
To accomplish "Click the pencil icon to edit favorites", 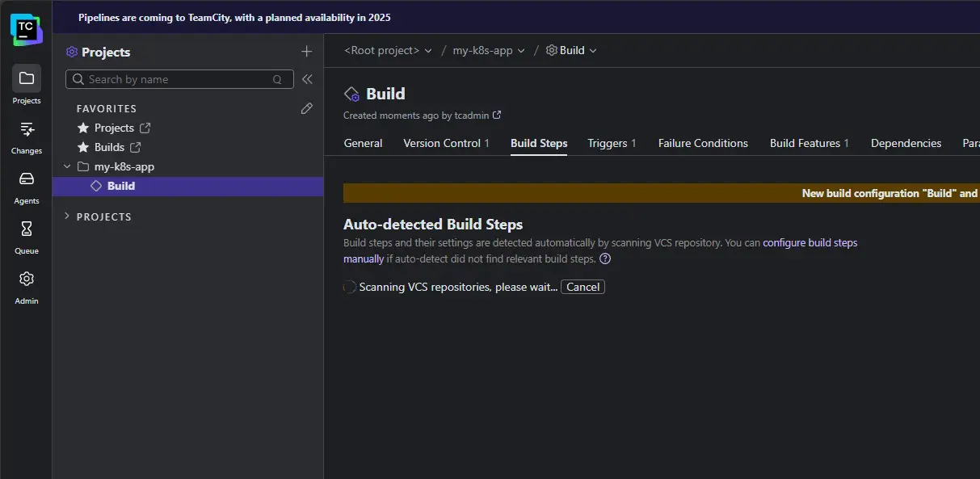I will [306, 108].
